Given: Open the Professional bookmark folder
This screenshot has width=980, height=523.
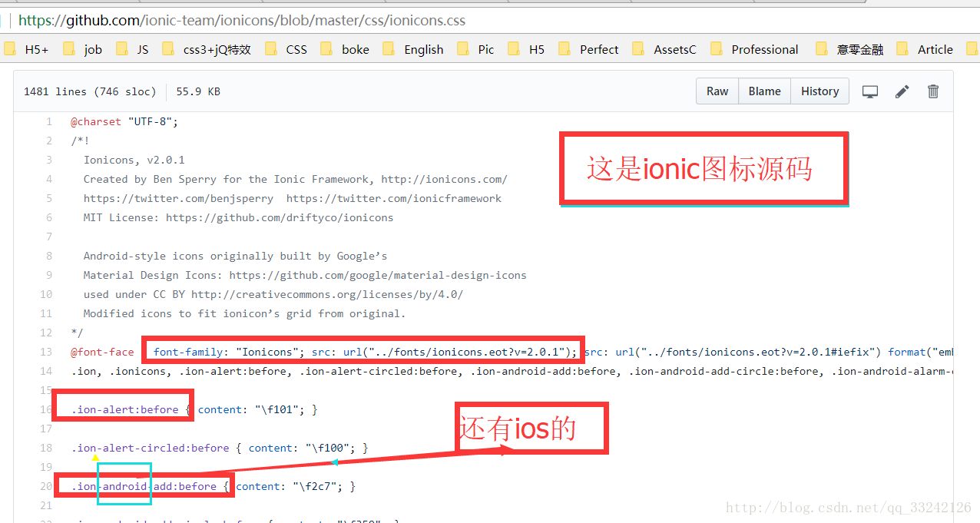Looking at the screenshot, I should click(x=754, y=49).
